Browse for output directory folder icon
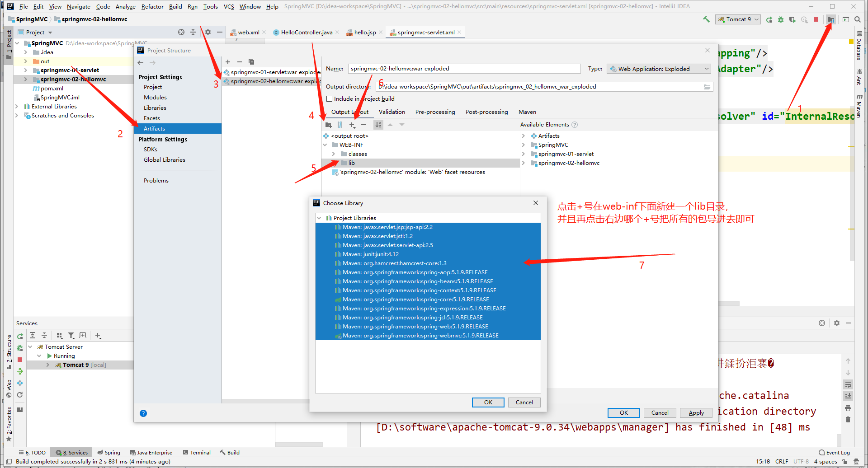This screenshot has height=468, width=868. (x=707, y=87)
